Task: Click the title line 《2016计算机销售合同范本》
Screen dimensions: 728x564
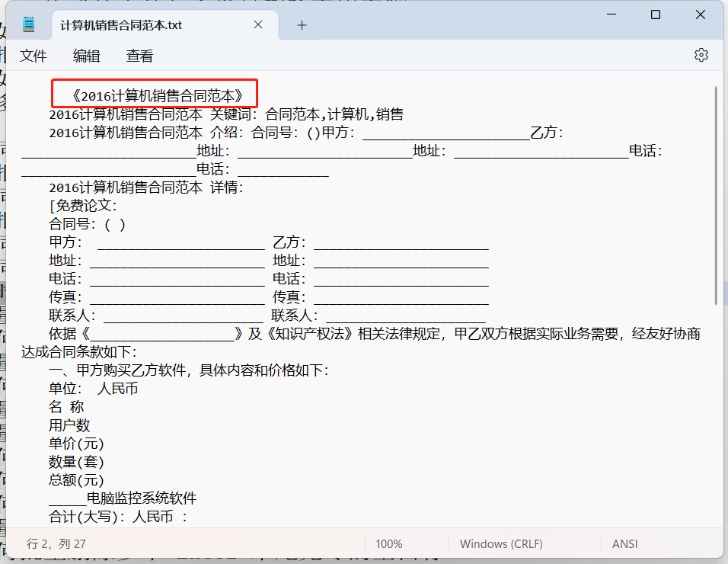Action: [x=156, y=95]
